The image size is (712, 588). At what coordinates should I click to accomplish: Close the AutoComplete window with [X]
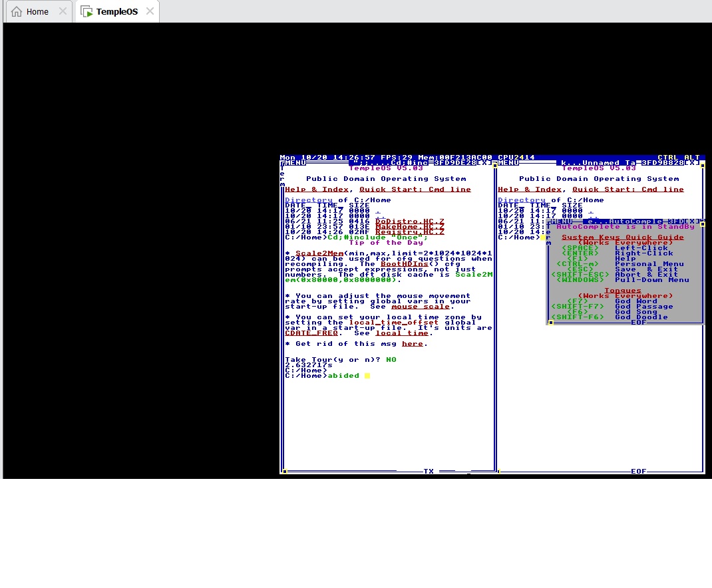tap(692, 221)
